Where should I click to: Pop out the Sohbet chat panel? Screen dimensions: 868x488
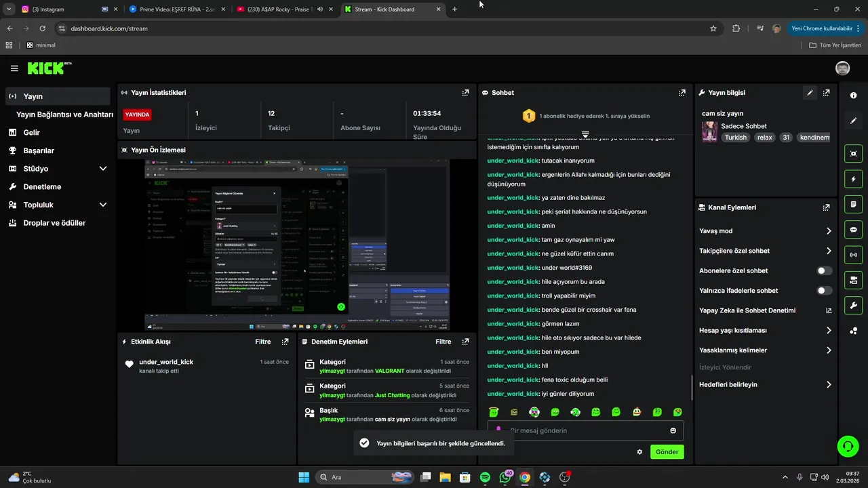[x=682, y=93]
